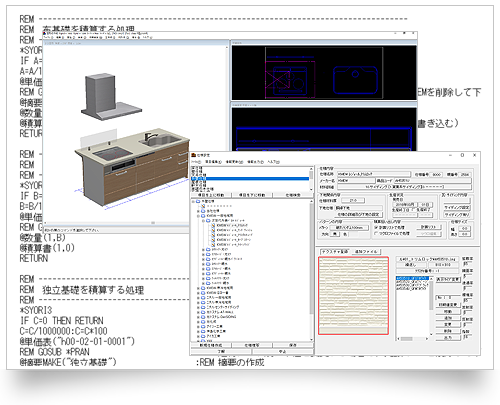This screenshot has width=500, height=405.
Task: Select the アイカ工業 tree row
Action: [213, 336]
